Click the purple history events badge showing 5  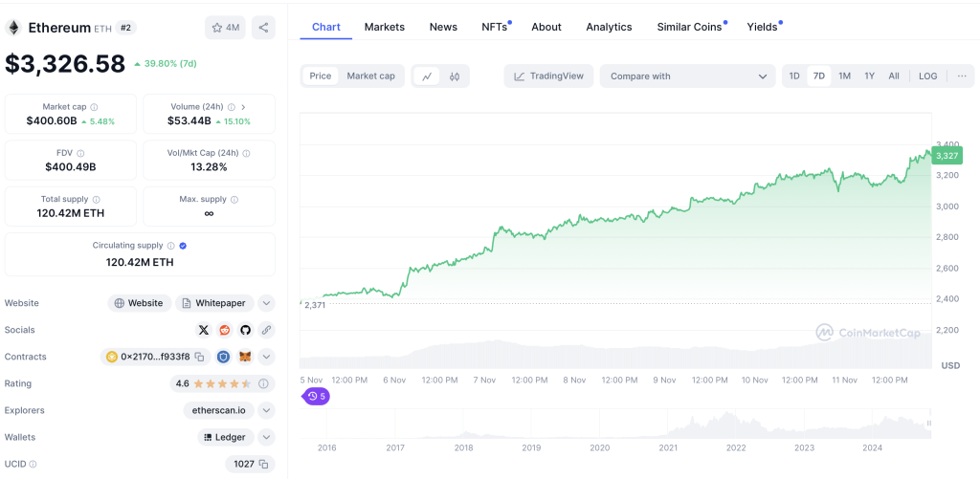click(316, 396)
